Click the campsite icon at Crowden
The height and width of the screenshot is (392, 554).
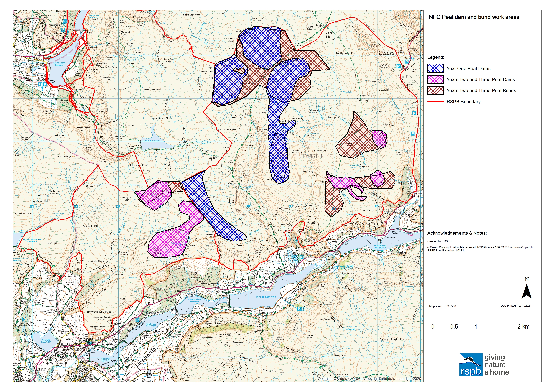295,257
